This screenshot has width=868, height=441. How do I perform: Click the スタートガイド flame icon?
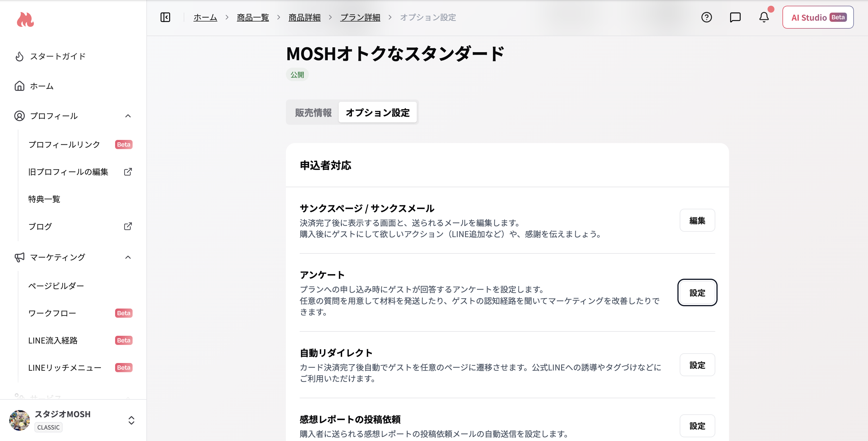coord(20,56)
